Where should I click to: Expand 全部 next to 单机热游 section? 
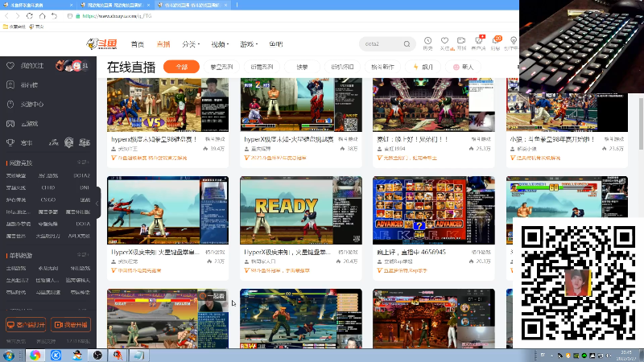(83, 255)
